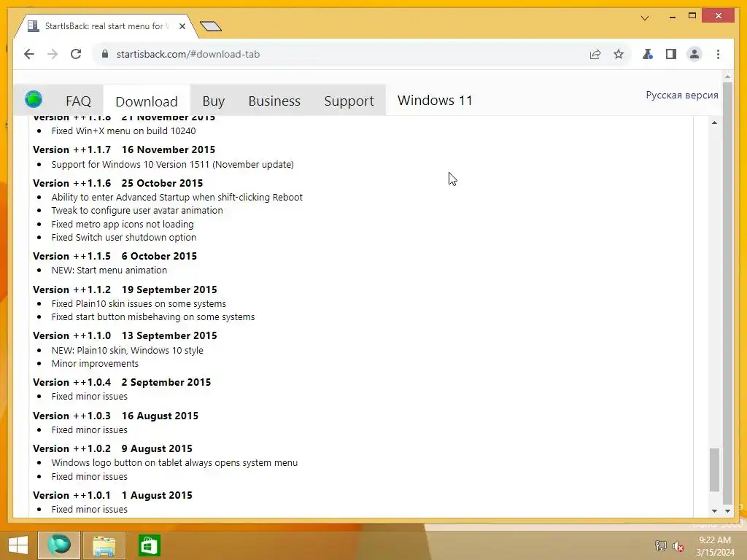Reload the startisback.com page
747x560 pixels.
[76, 54]
